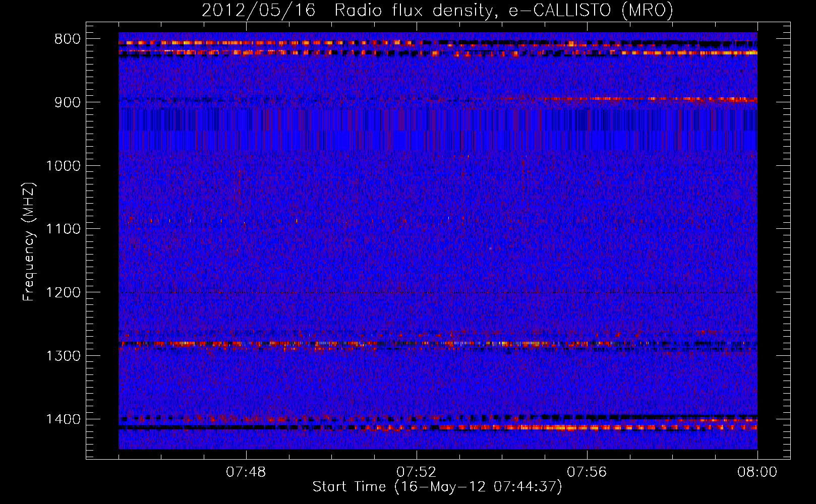This screenshot has width=816, height=504.
Task: Click the 07:52 time tick label
Action: point(417,472)
